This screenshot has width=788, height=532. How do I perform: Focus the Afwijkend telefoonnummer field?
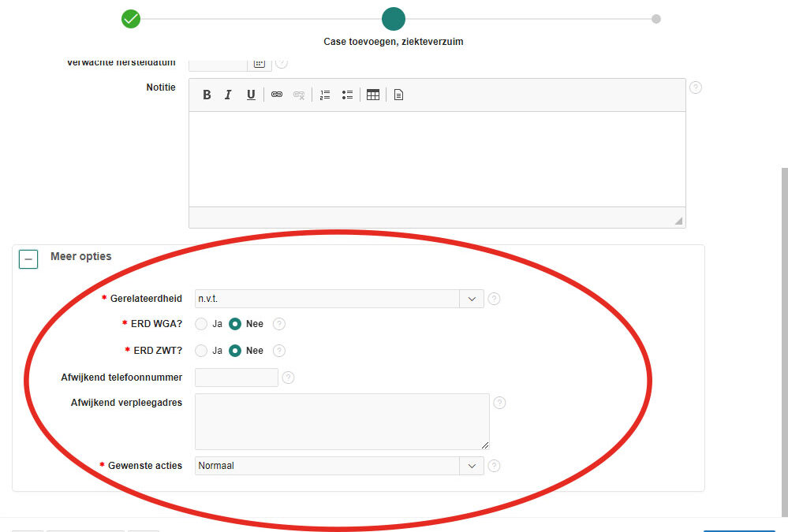[x=236, y=378]
